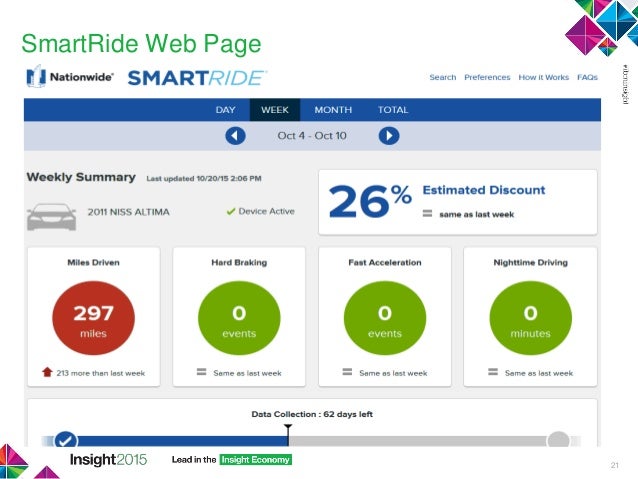Viewport: 638px width, 479px height.
Task: Click the Device Active status text
Action: click(267, 211)
